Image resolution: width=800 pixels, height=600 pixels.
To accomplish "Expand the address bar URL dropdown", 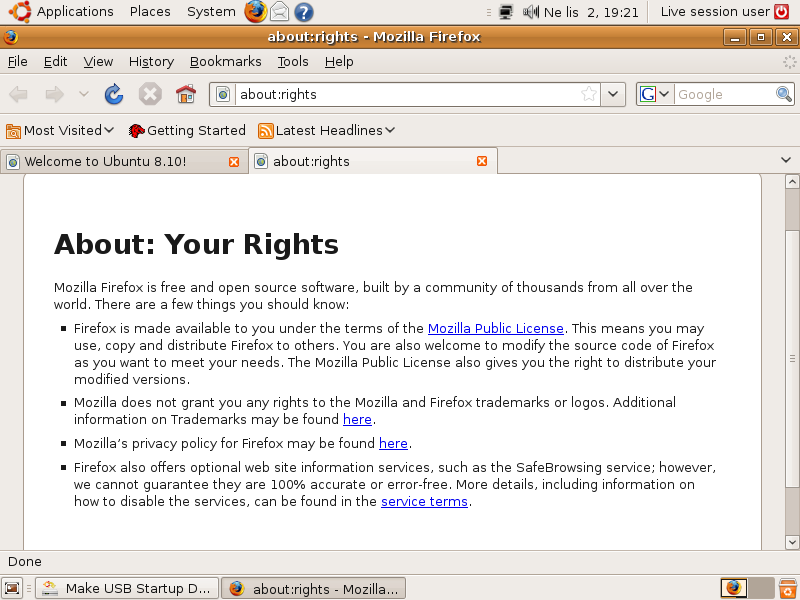I will pyautogui.click(x=613, y=94).
